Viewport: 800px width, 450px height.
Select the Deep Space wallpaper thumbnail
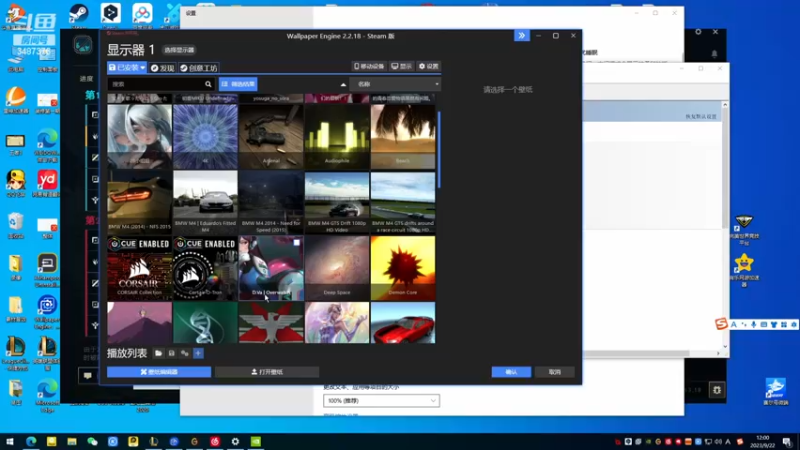336,267
